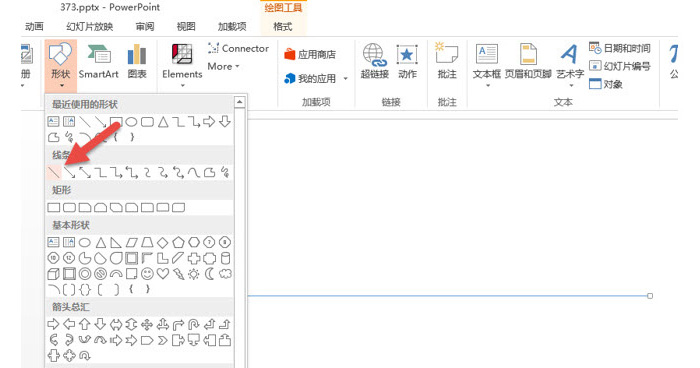Select the Double Brace shape
The height and width of the screenshot is (368, 700).
[84, 289]
